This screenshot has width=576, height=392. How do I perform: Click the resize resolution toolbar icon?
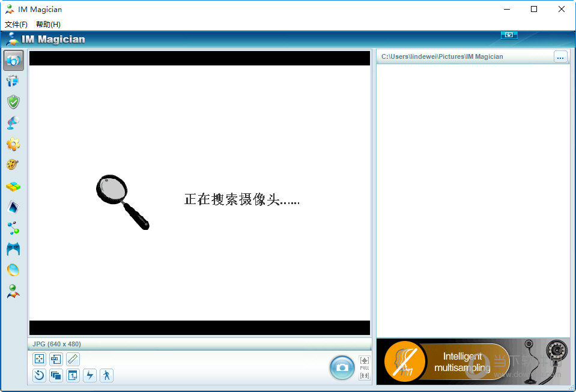pyautogui.click(x=56, y=359)
